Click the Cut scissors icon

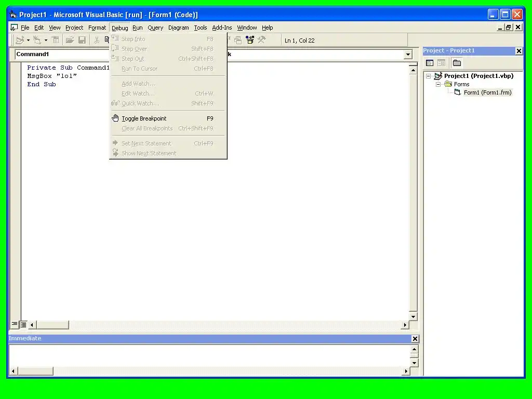[97, 40]
